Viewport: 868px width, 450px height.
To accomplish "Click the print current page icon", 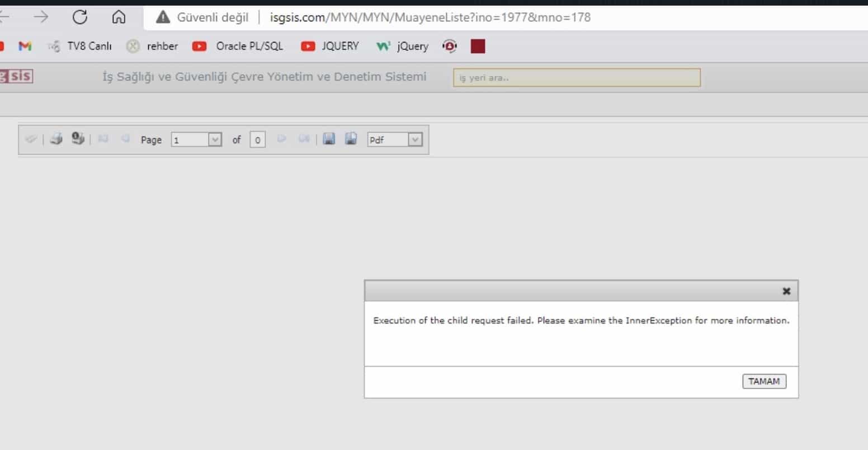I will (x=78, y=139).
